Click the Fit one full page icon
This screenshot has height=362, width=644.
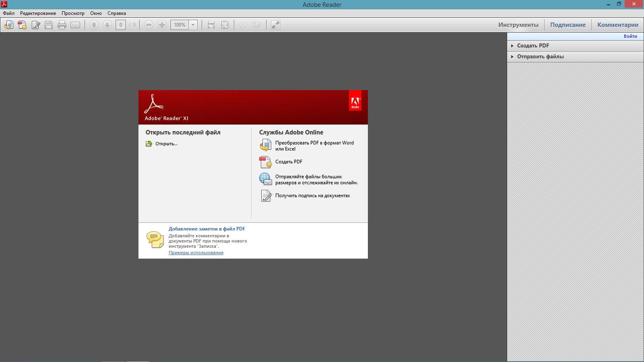coord(225,25)
